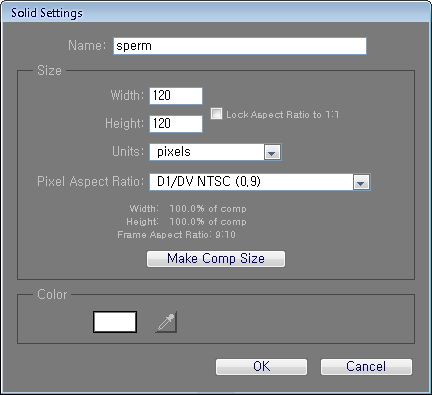Click the Frame Aspect Ratio: 9:10 text
Viewport: 432px width, 395px height.
click(x=176, y=235)
